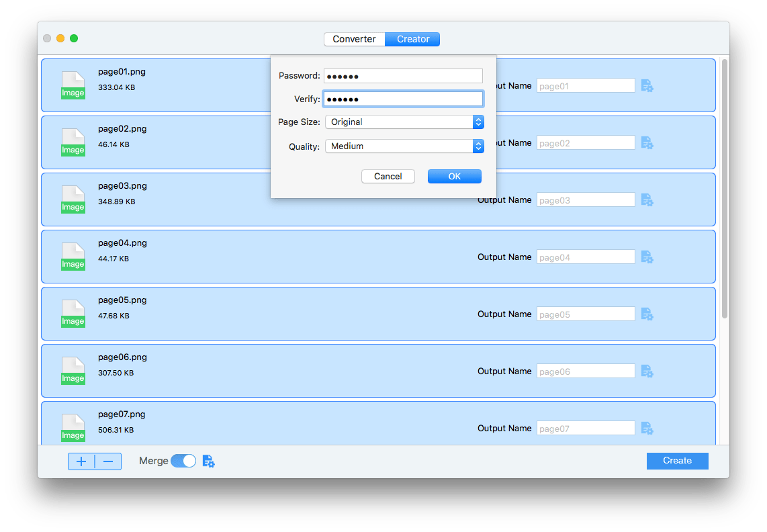This screenshot has width=767, height=532.
Task: Open the Page Size dropdown
Action: pos(404,122)
